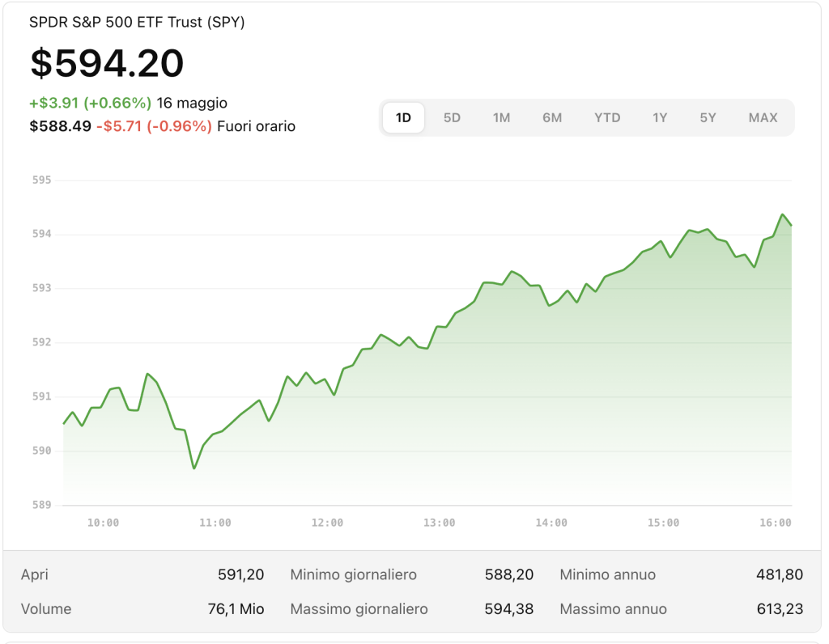Click the Apri label

[34, 575]
